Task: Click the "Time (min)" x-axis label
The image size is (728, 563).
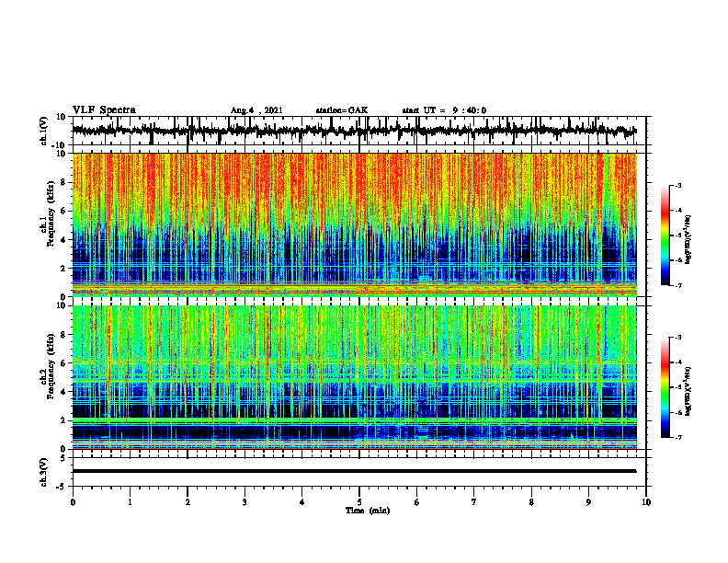Action: 368,511
